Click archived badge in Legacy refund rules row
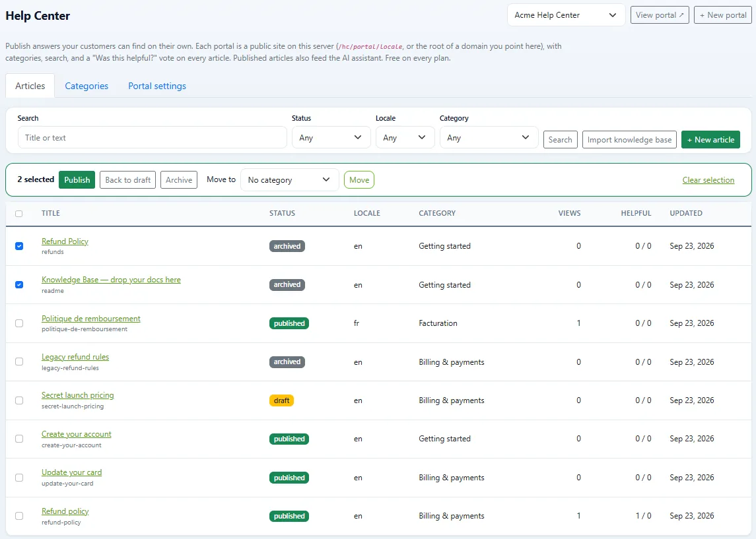756x539 pixels. click(x=287, y=362)
